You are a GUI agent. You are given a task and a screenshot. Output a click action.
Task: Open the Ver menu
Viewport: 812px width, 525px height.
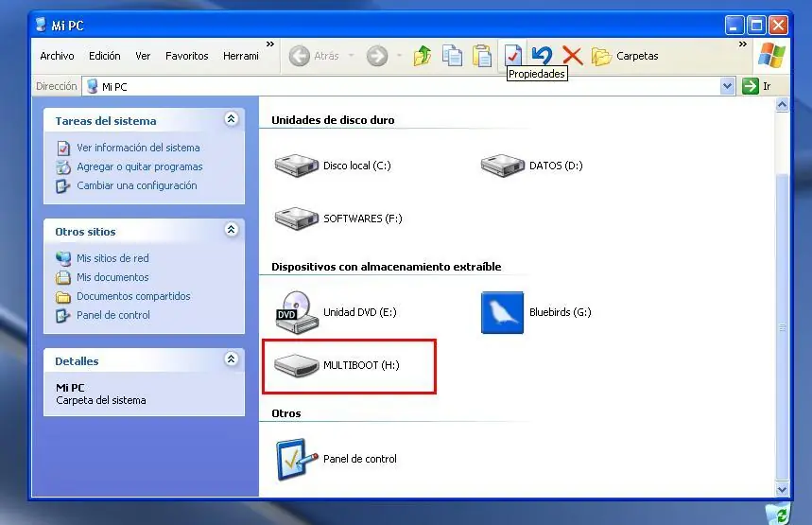click(143, 56)
